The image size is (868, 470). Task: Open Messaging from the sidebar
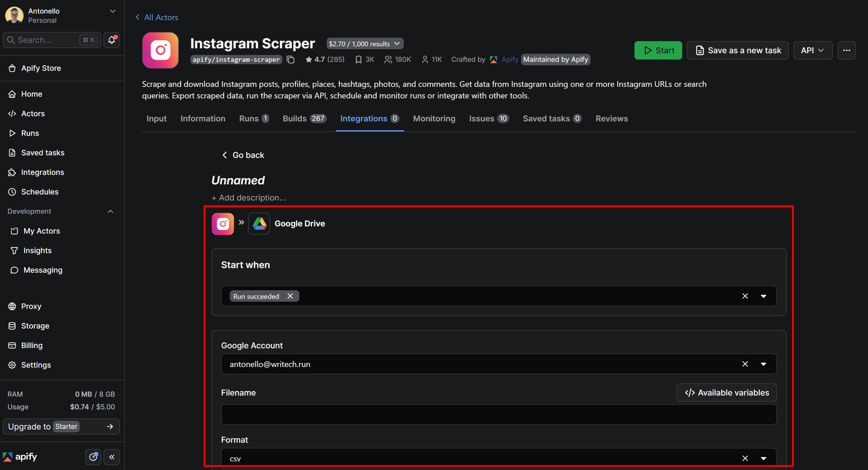[41, 270]
